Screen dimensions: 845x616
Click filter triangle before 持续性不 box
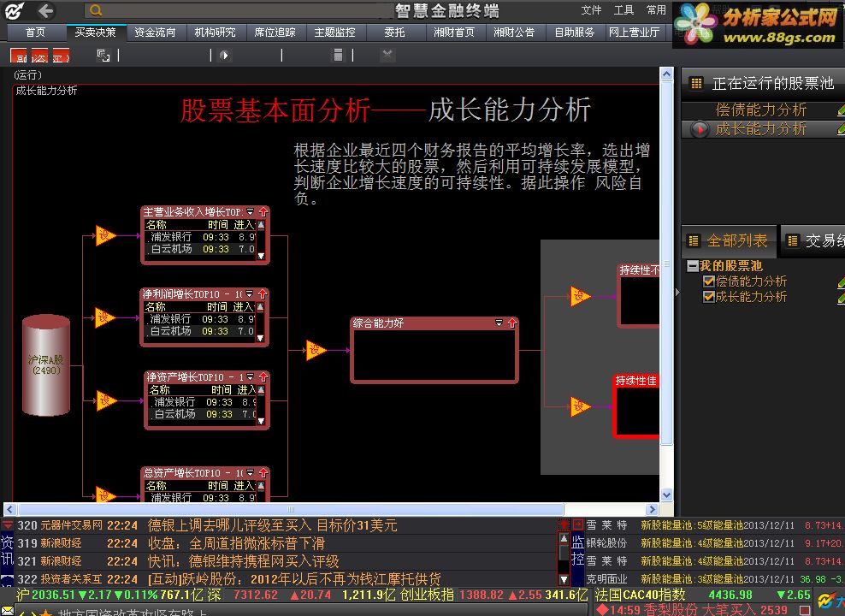tap(581, 296)
